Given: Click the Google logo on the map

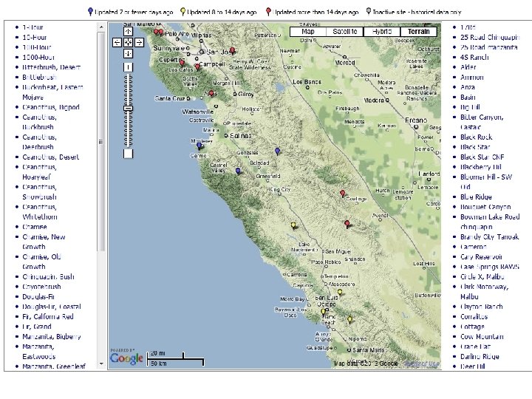Looking at the screenshot, I should [x=126, y=358].
